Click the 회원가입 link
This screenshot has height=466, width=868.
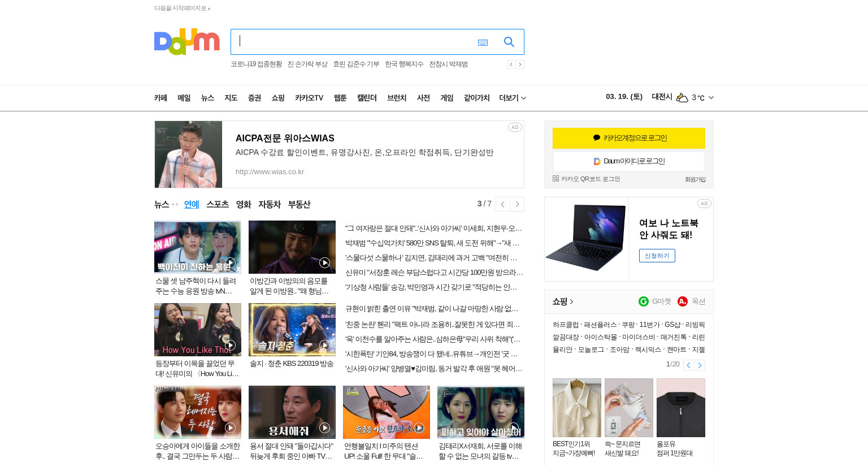pos(695,179)
